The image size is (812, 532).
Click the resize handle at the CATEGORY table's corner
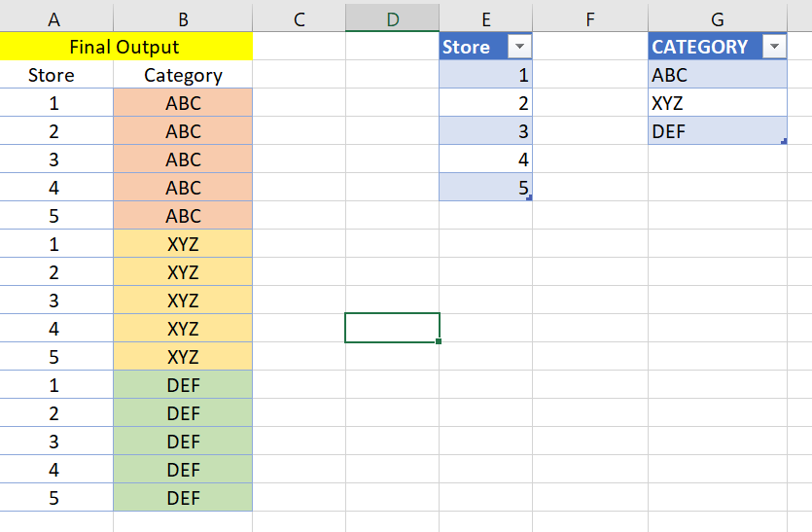tap(784, 141)
